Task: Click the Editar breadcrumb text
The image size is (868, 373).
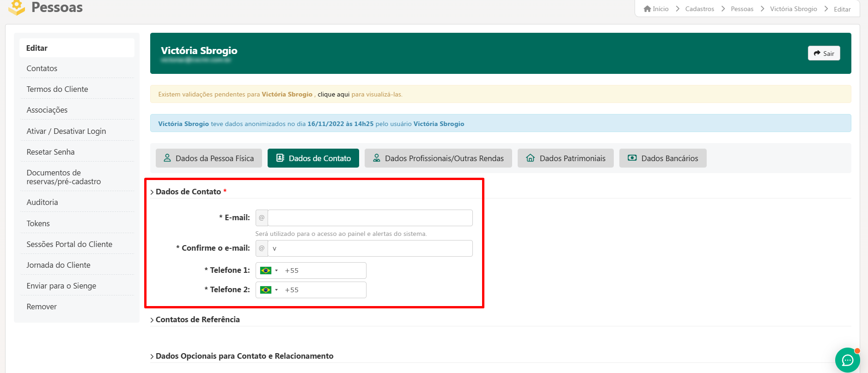Action: (x=842, y=9)
